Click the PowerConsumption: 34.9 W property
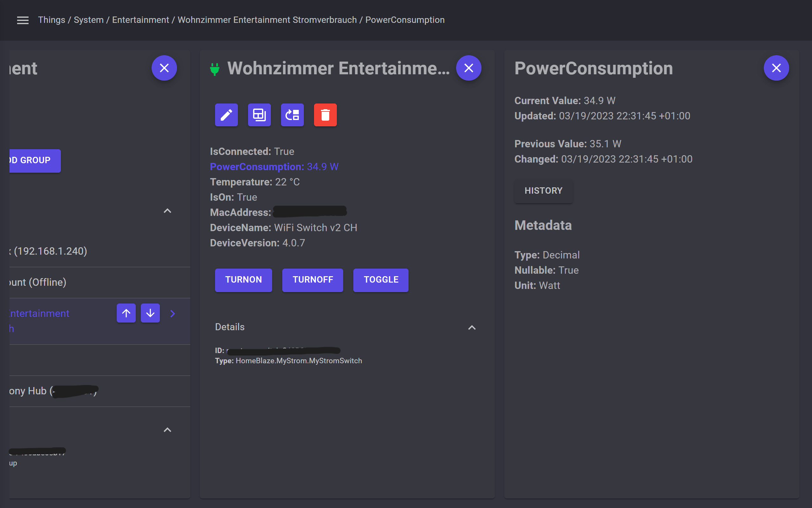Viewport: 812px width, 508px height. coord(274,167)
